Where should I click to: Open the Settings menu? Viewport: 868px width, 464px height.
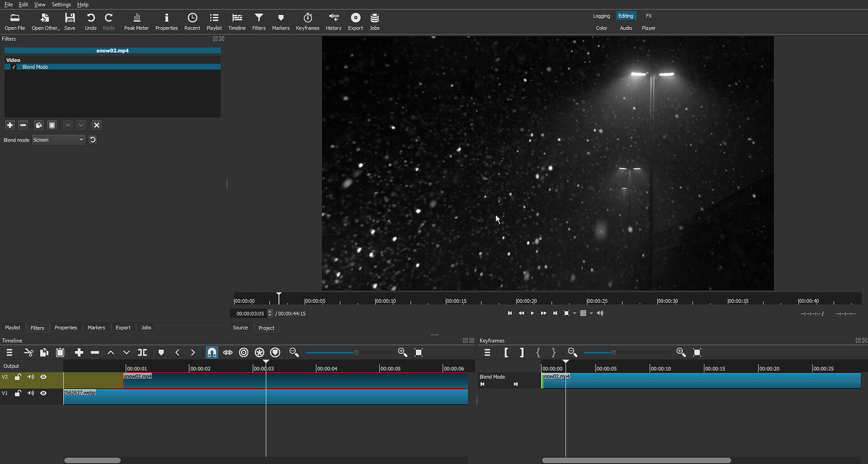(x=61, y=4)
